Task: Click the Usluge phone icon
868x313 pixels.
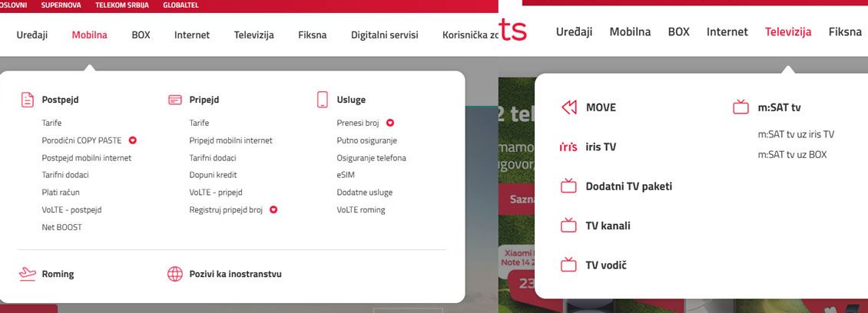Action: click(322, 100)
